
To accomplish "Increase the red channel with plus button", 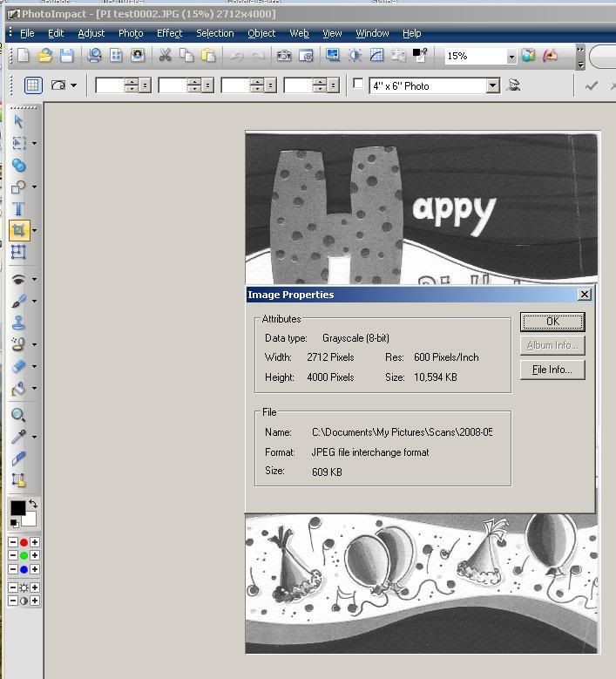I will 35,543.
